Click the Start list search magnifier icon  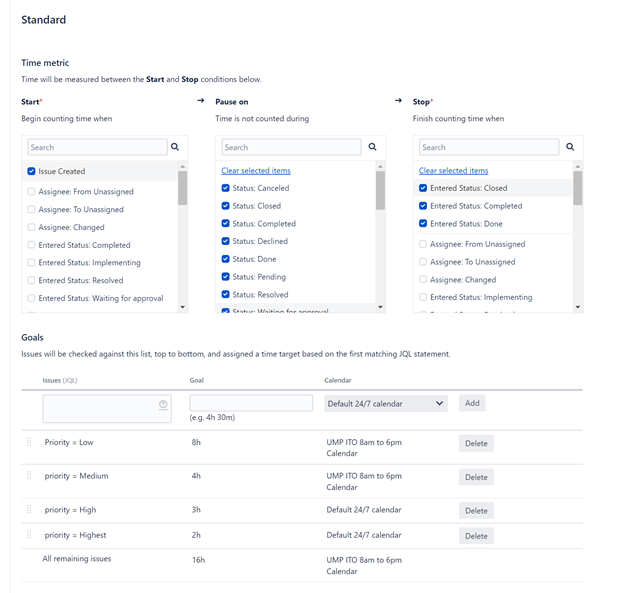coord(175,147)
